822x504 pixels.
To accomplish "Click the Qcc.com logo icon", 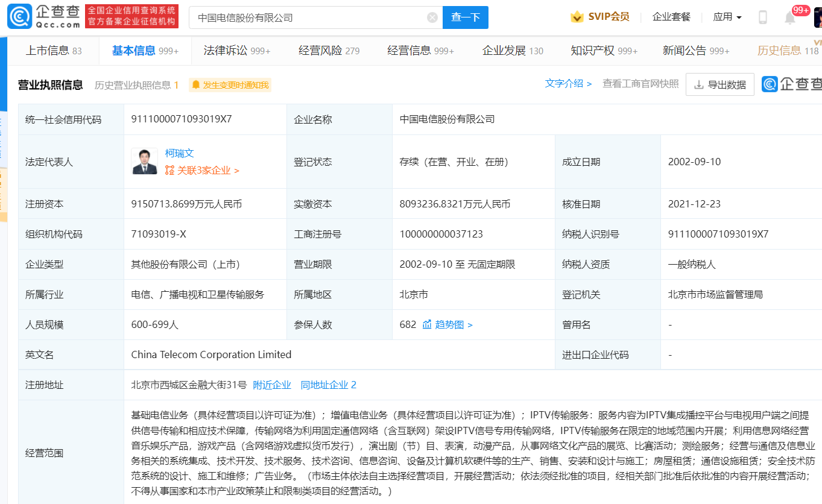I will (19, 17).
